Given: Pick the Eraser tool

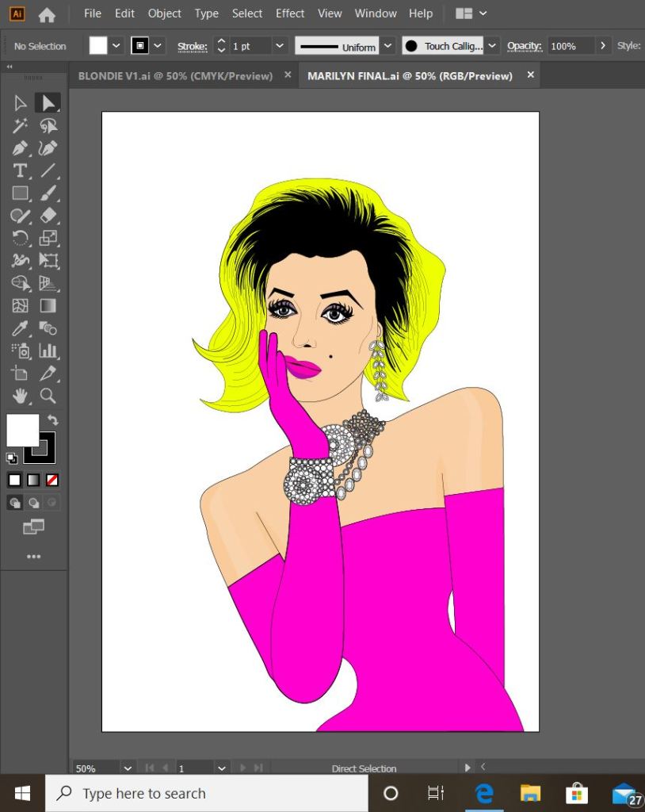Looking at the screenshot, I should [x=48, y=216].
